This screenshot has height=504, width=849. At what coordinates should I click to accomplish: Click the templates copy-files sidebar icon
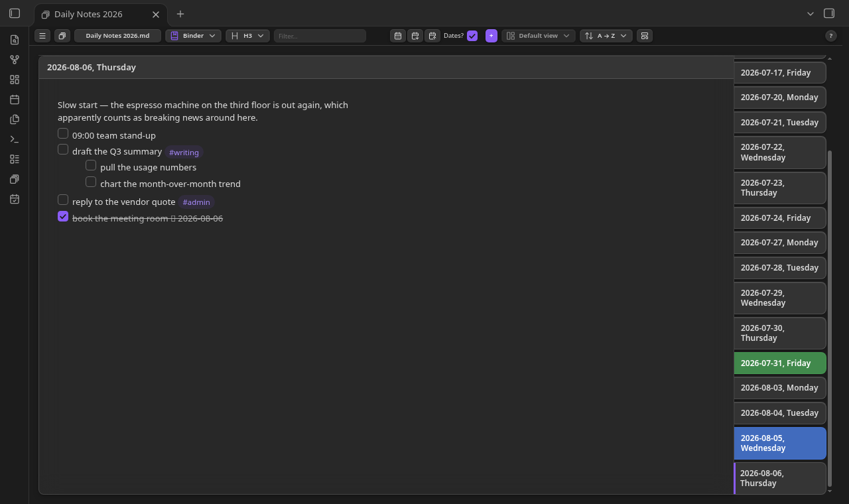15,119
